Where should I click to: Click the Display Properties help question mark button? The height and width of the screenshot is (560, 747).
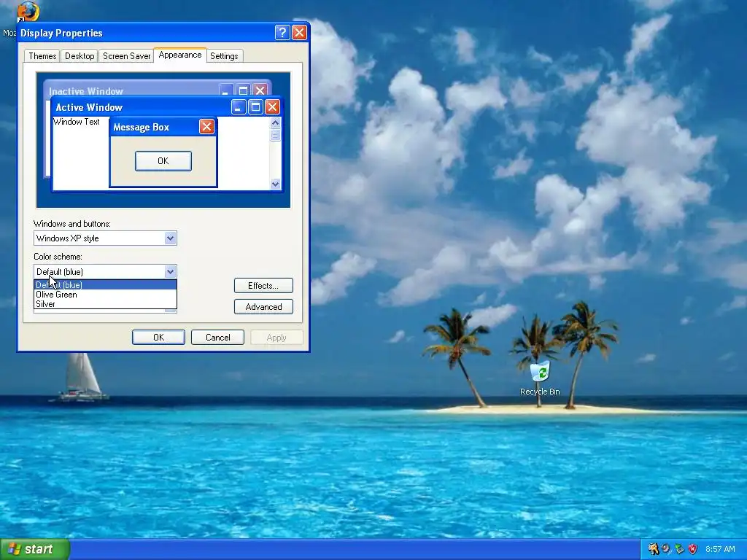point(282,32)
